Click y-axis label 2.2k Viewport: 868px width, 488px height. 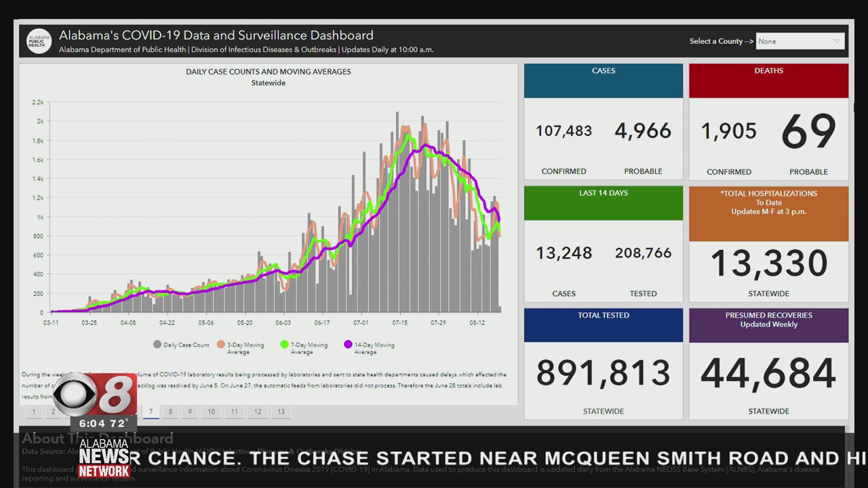tap(38, 102)
